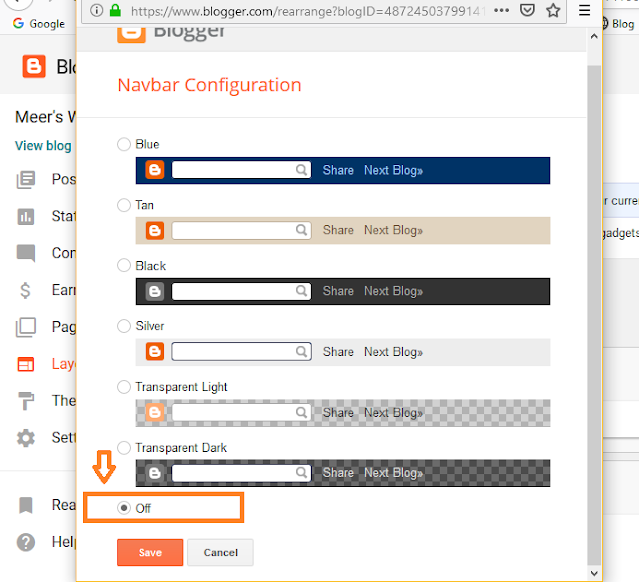
Task: Click Share link in Blue navbar preview
Action: click(x=338, y=170)
